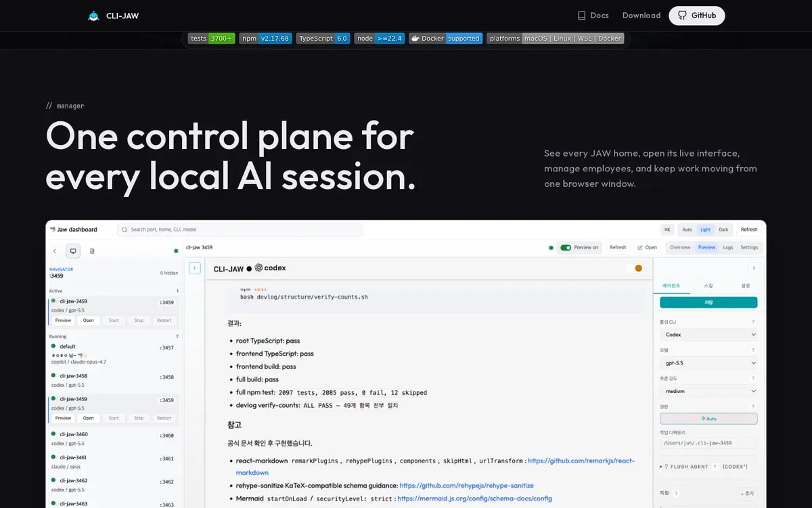Switch to the Settings tab

749,247
